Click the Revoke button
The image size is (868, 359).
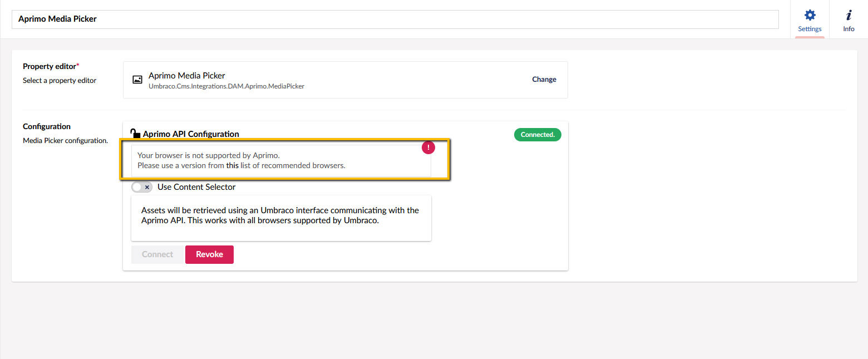click(209, 254)
